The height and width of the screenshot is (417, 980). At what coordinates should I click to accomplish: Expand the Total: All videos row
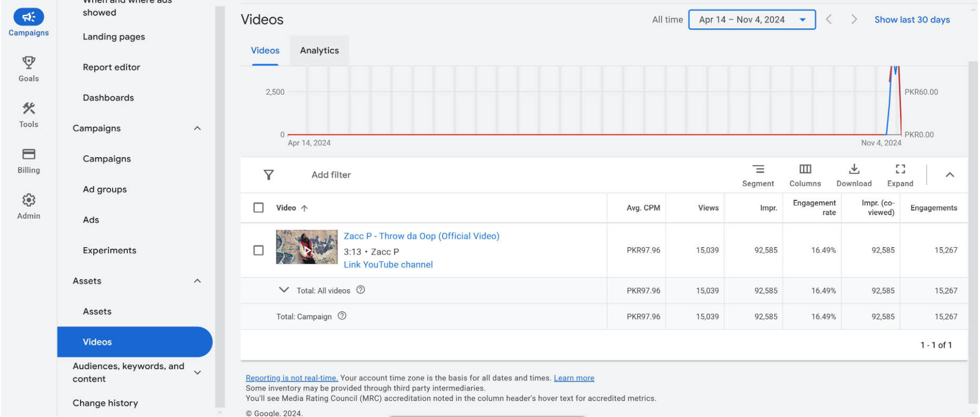click(284, 290)
